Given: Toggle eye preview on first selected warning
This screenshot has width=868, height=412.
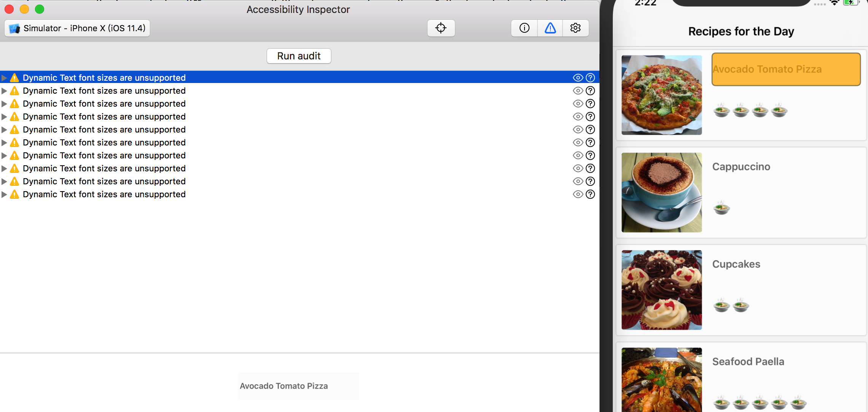Looking at the screenshot, I should 578,78.
